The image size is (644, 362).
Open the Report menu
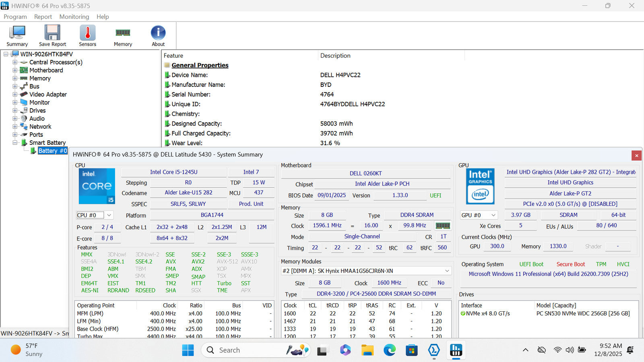[x=43, y=16]
